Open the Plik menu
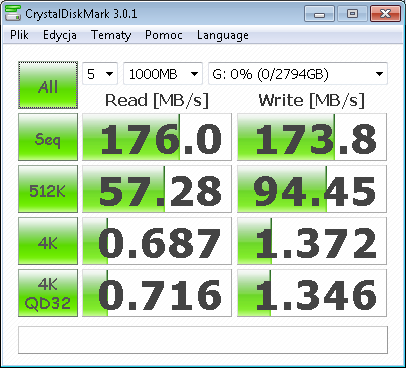This screenshot has height=368, width=406. point(19,35)
